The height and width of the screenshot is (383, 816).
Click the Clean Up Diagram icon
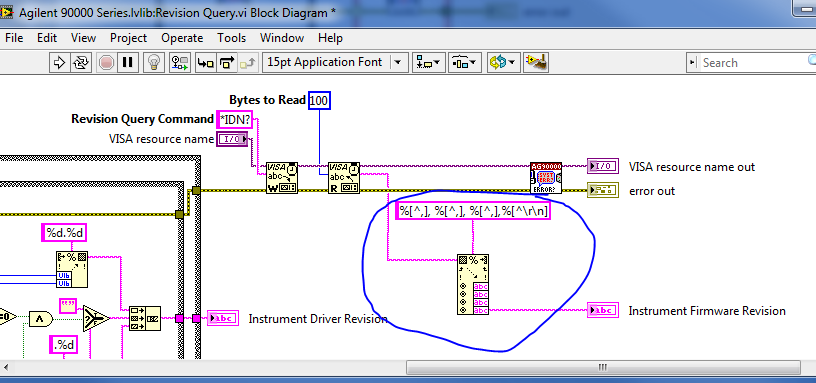click(536, 62)
